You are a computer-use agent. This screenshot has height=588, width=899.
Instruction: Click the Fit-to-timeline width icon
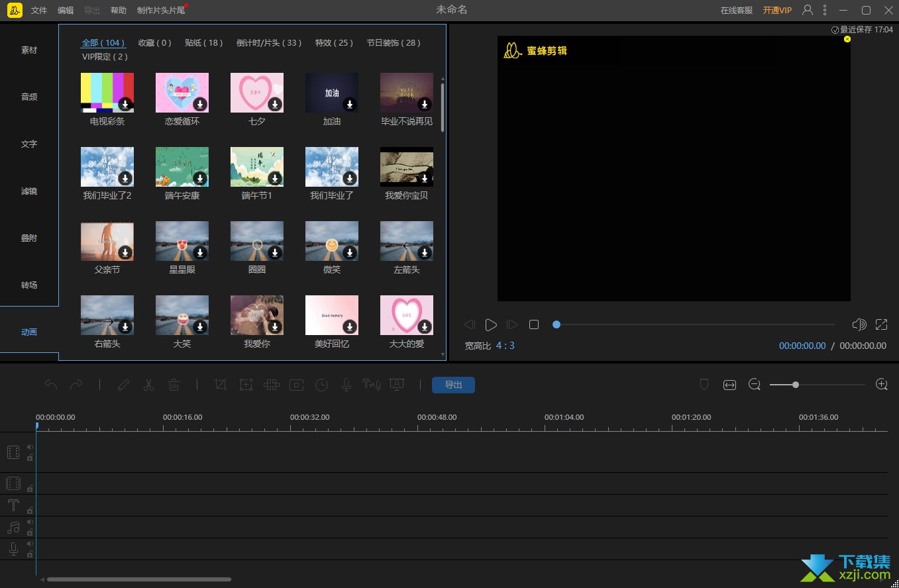[729, 385]
